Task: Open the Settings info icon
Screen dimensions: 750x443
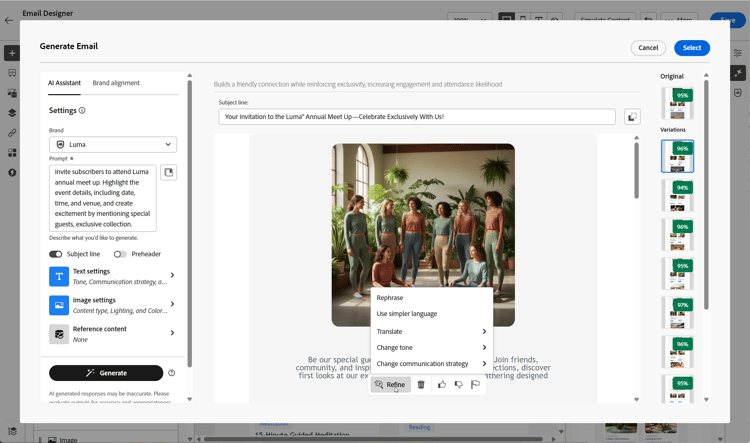Action: [82, 111]
